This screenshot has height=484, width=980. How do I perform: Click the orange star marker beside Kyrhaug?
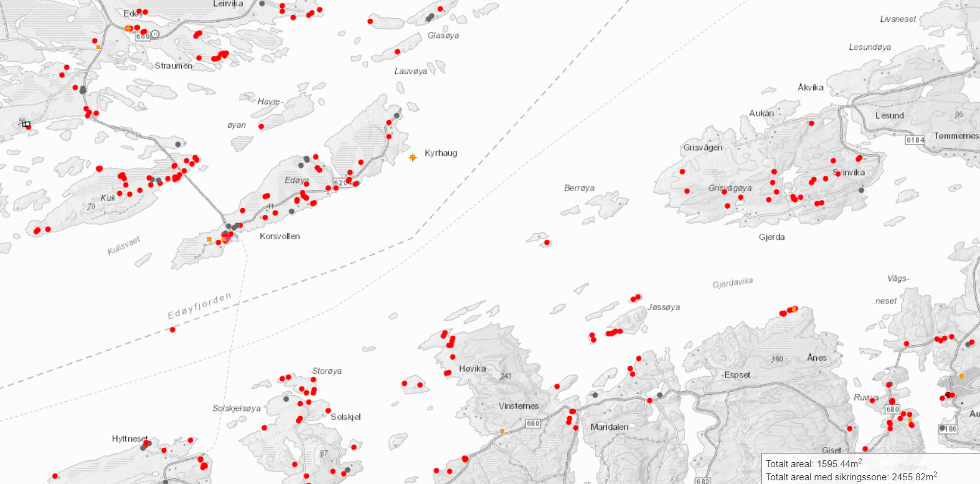click(412, 157)
